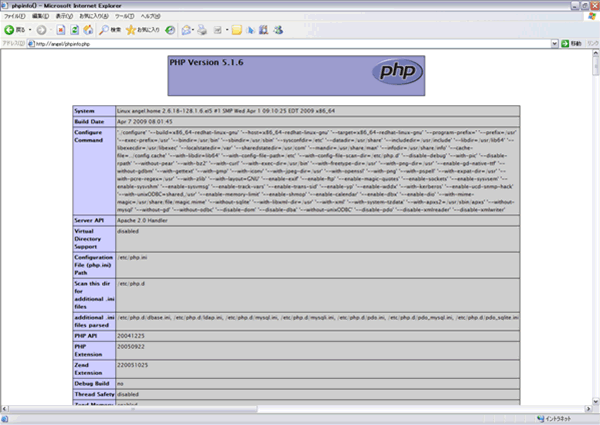600x425 pixels.
Task: Click the vertical scrollbar down arrow
Action: tap(596, 401)
